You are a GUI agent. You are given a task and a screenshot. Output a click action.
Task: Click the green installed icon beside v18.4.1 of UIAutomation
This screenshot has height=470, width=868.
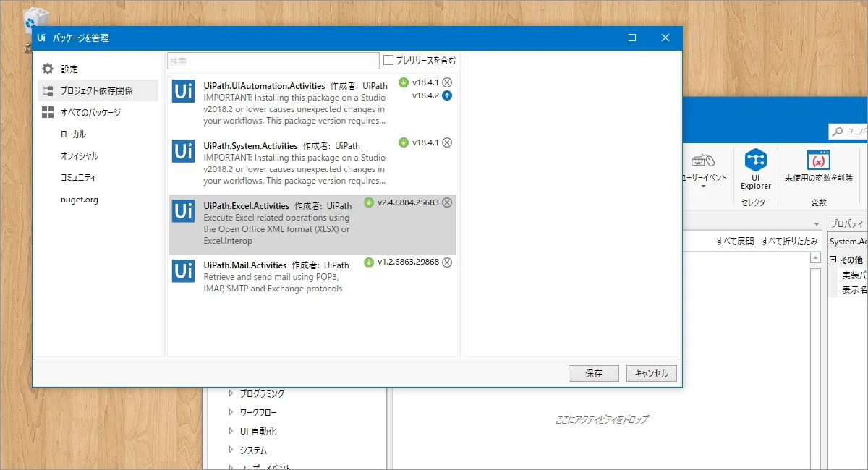[404, 82]
